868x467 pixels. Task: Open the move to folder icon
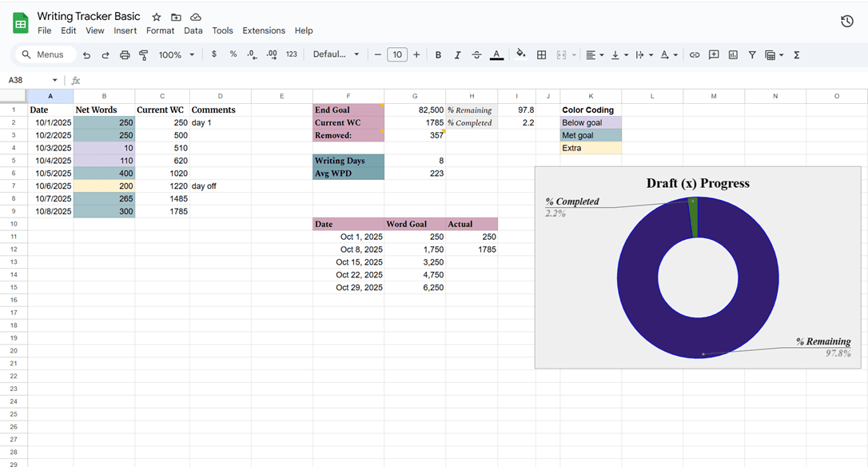[176, 17]
